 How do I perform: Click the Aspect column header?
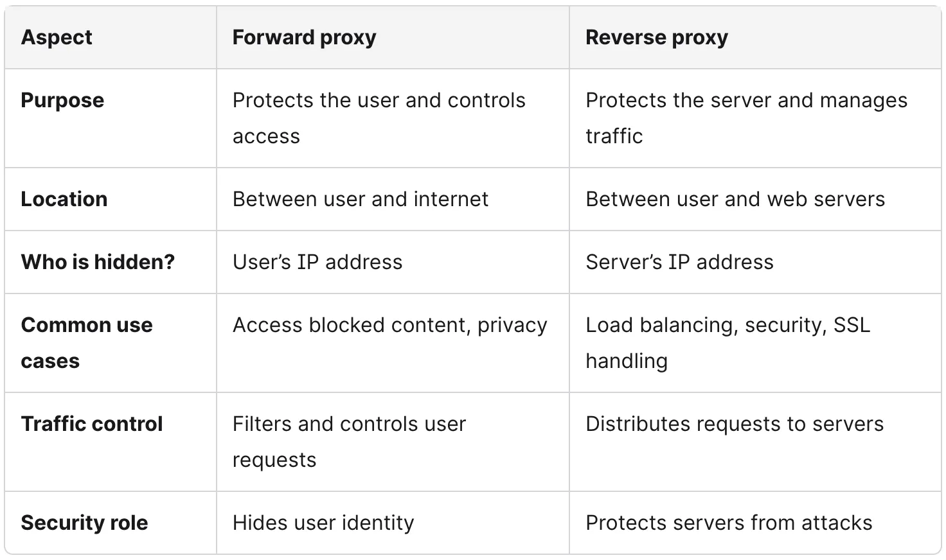(57, 37)
